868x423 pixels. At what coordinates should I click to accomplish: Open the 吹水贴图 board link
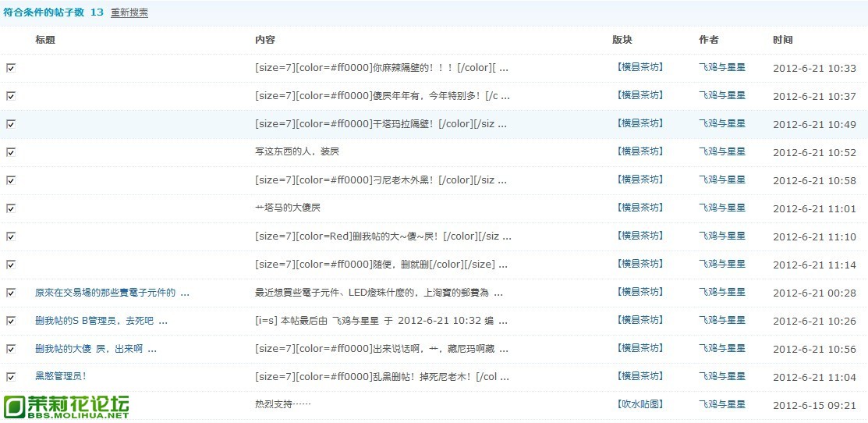pyautogui.click(x=639, y=405)
